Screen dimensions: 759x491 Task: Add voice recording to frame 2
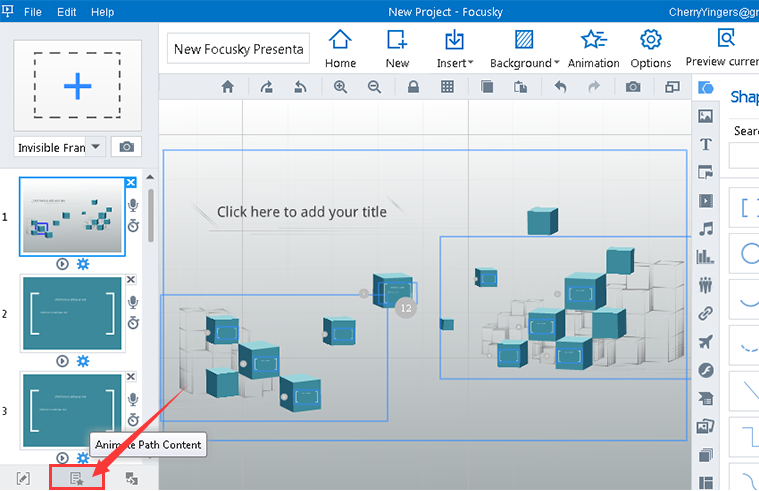point(133,302)
